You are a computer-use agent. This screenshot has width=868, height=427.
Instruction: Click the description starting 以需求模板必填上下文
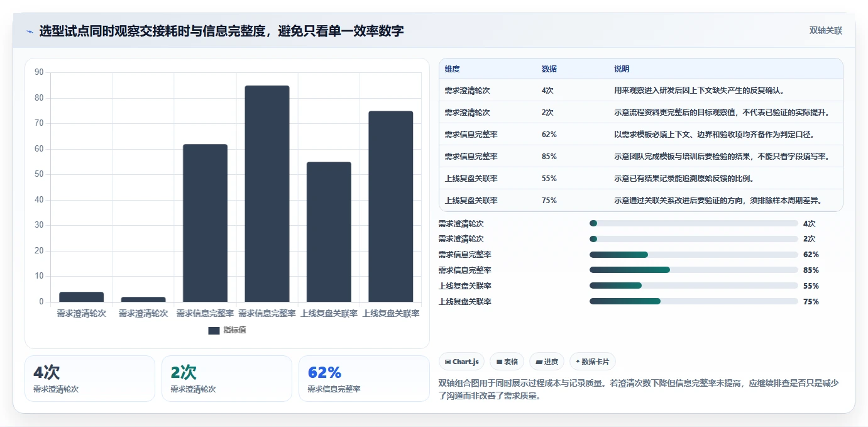[x=714, y=135]
